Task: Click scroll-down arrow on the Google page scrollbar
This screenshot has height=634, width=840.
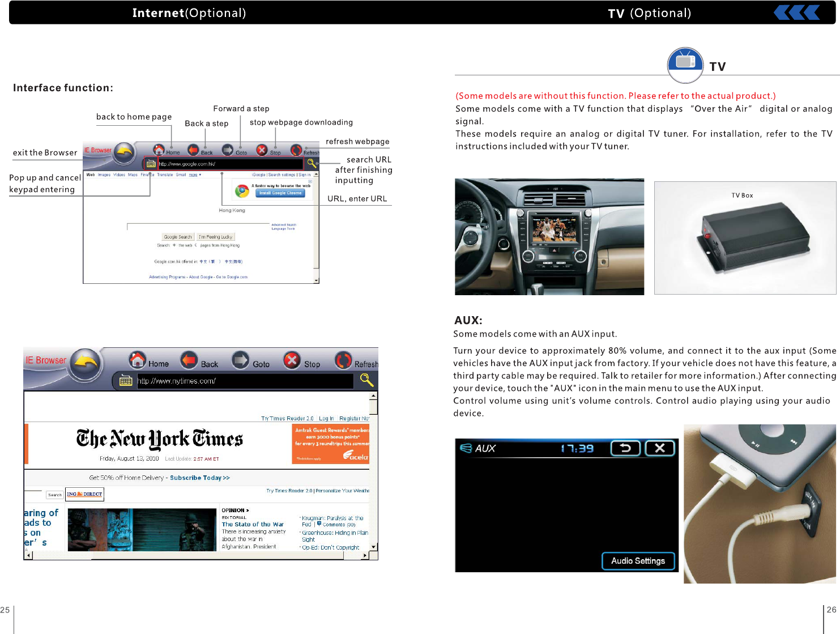Action: (316, 280)
